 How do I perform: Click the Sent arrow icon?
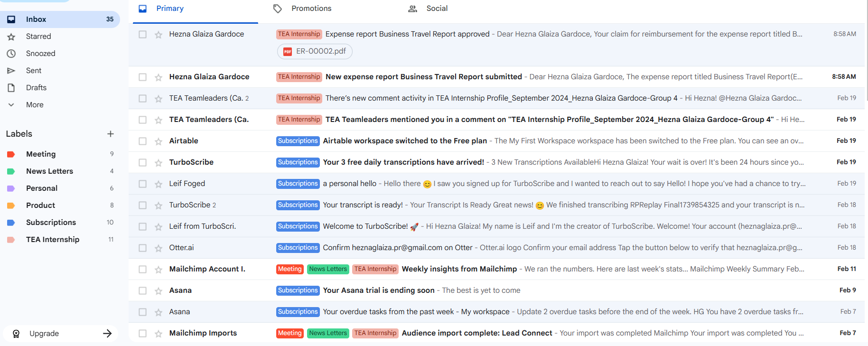tap(11, 71)
